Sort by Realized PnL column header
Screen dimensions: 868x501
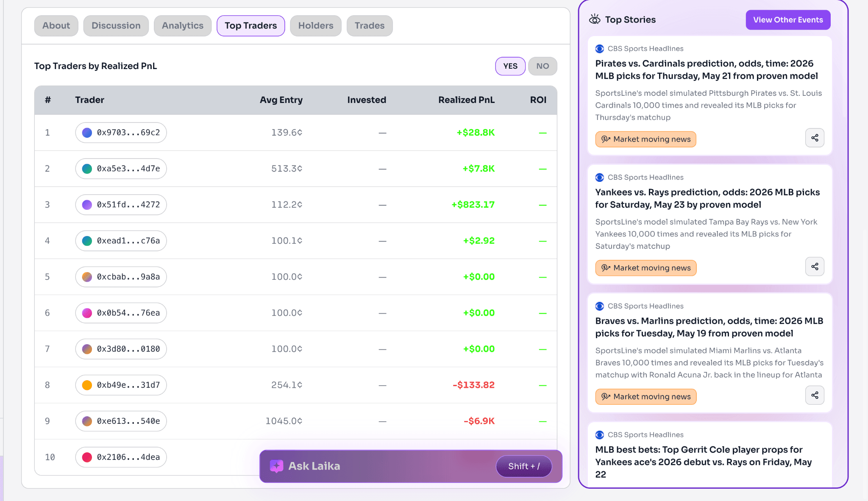pos(466,100)
